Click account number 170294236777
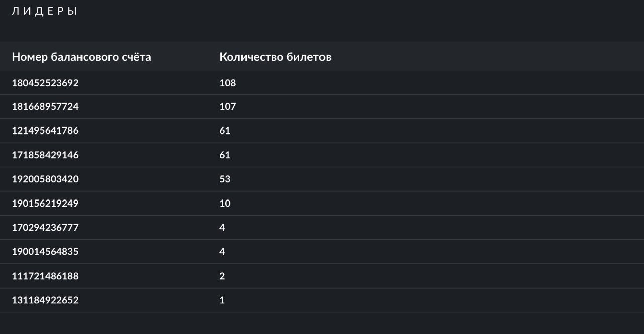Viewport: 644px width, 334px height. (x=45, y=228)
